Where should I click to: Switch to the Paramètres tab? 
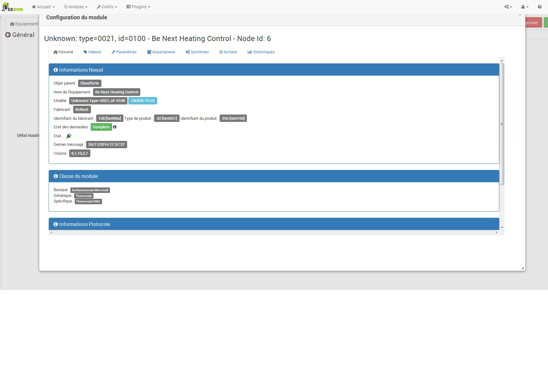pos(124,52)
